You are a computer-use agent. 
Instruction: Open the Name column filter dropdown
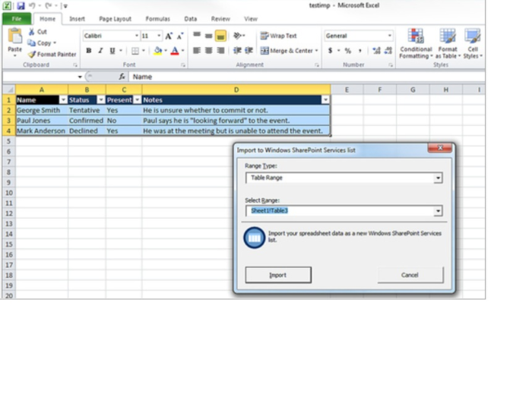[63, 100]
